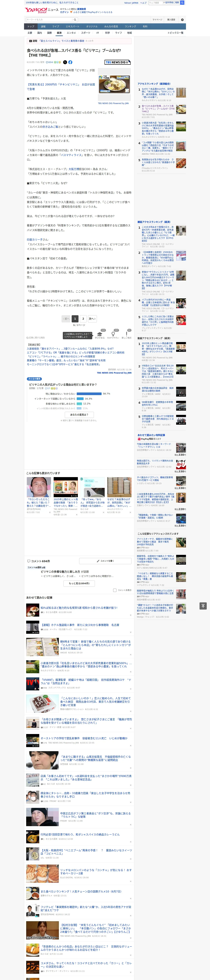This screenshot has width=210, height=980.
Task: Open the 小泉進次郎大臣 recommended article
Action: (86, 665)
